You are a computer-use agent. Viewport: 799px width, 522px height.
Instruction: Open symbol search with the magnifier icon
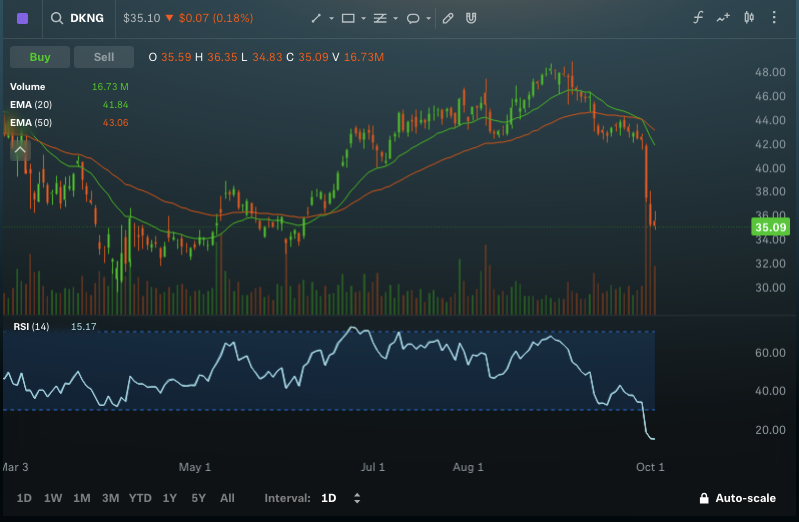pos(58,18)
